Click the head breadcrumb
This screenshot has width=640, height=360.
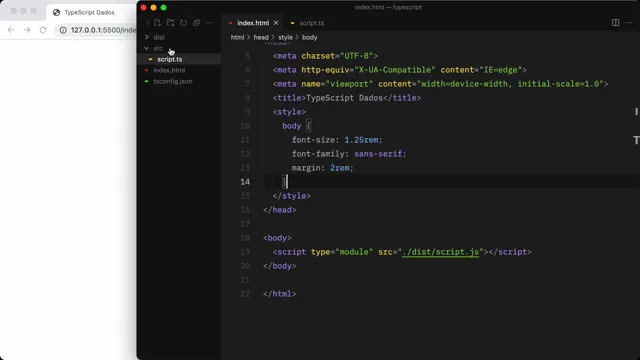[261, 37]
